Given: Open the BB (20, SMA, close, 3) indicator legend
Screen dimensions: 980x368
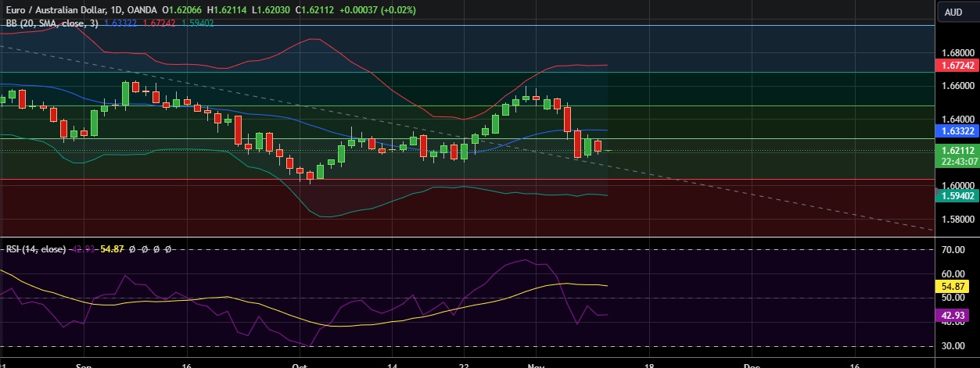Looking at the screenshot, I should (x=52, y=23).
